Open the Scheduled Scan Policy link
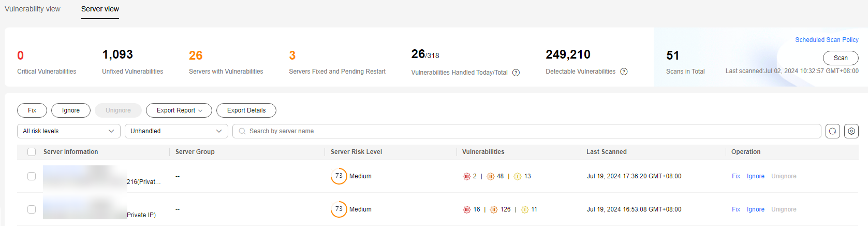868x226 pixels. [x=827, y=40]
